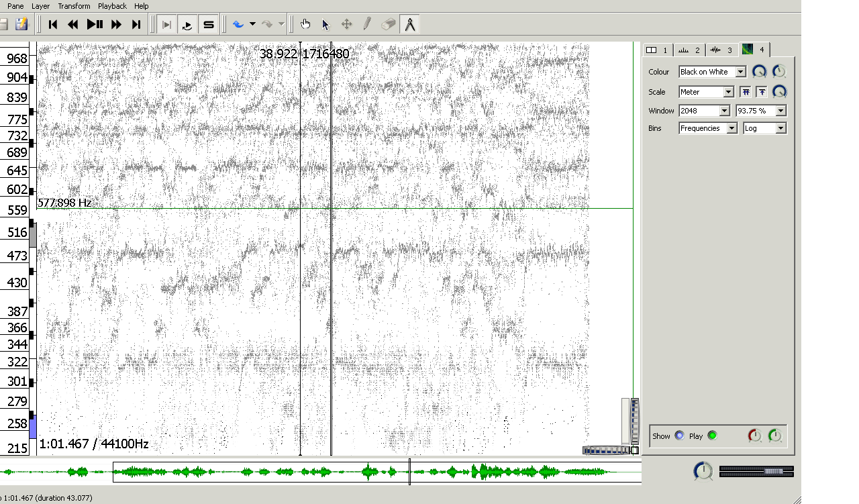
Task: Click the Play/Pause button
Action: pos(95,25)
